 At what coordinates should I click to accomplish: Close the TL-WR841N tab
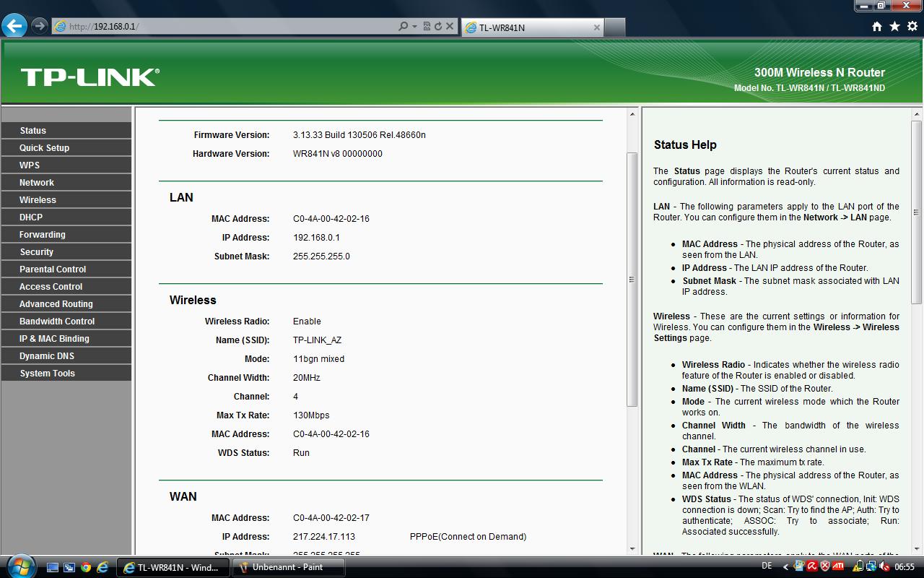pos(596,27)
